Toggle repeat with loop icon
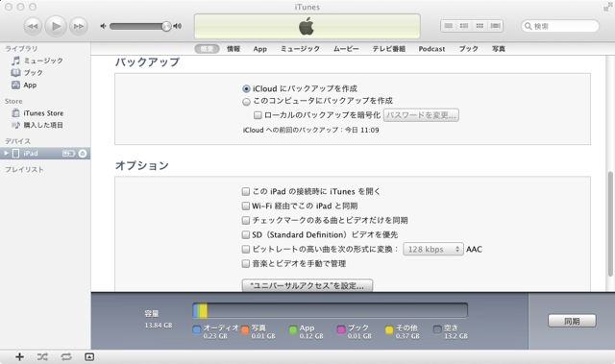The image size is (615, 364). 66,357
